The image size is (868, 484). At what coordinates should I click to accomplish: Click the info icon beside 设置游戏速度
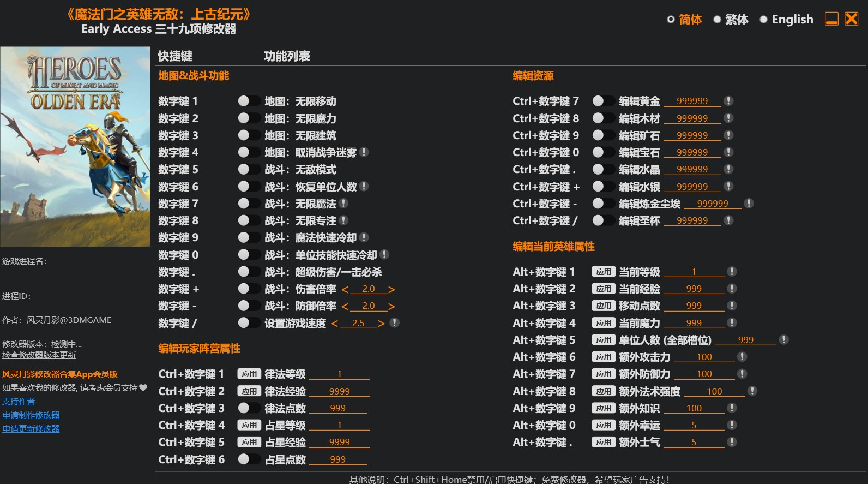click(x=395, y=322)
